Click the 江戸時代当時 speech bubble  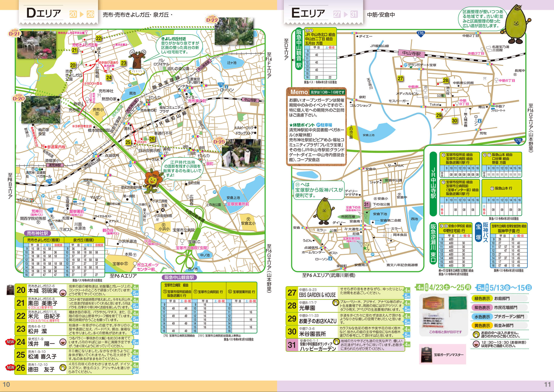pos(182,168)
